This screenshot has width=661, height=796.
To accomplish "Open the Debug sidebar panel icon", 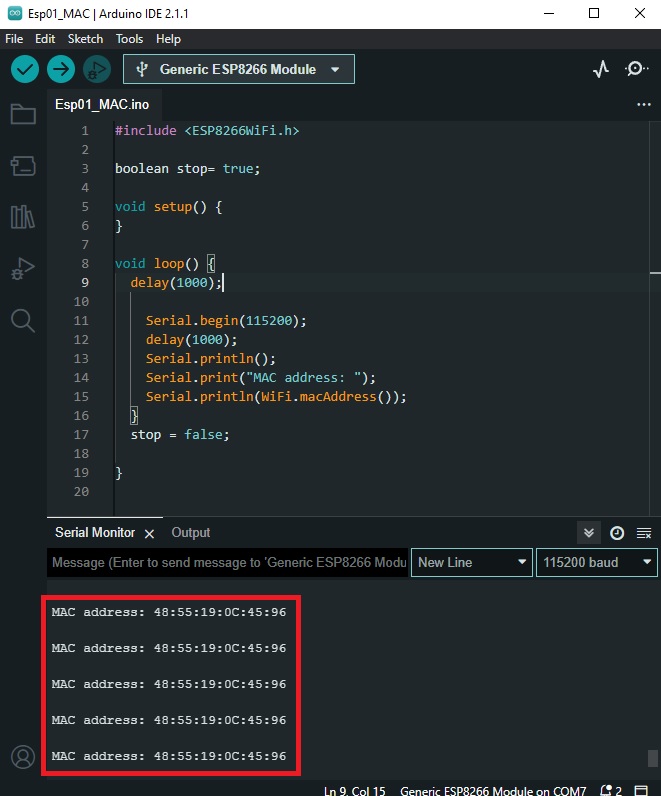I will 23,269.
